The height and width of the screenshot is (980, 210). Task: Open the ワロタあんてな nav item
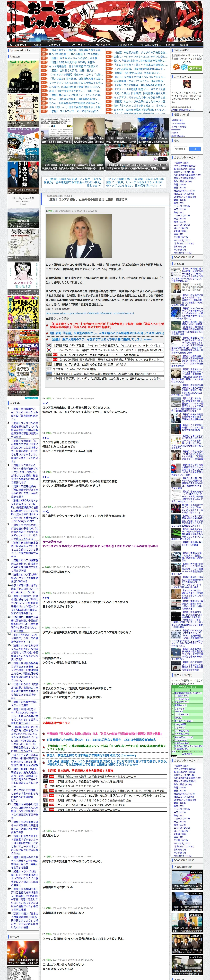[x=104, y=45]
